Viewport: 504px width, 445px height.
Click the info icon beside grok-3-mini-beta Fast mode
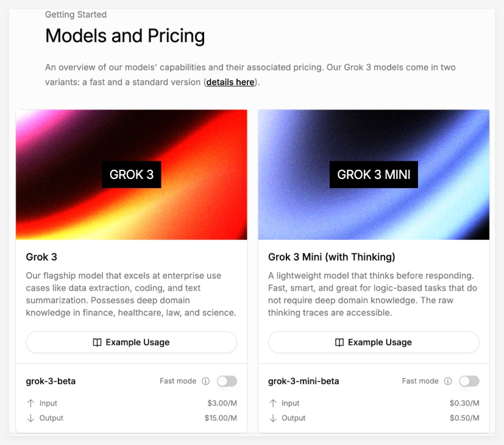[x=448, y=381]
